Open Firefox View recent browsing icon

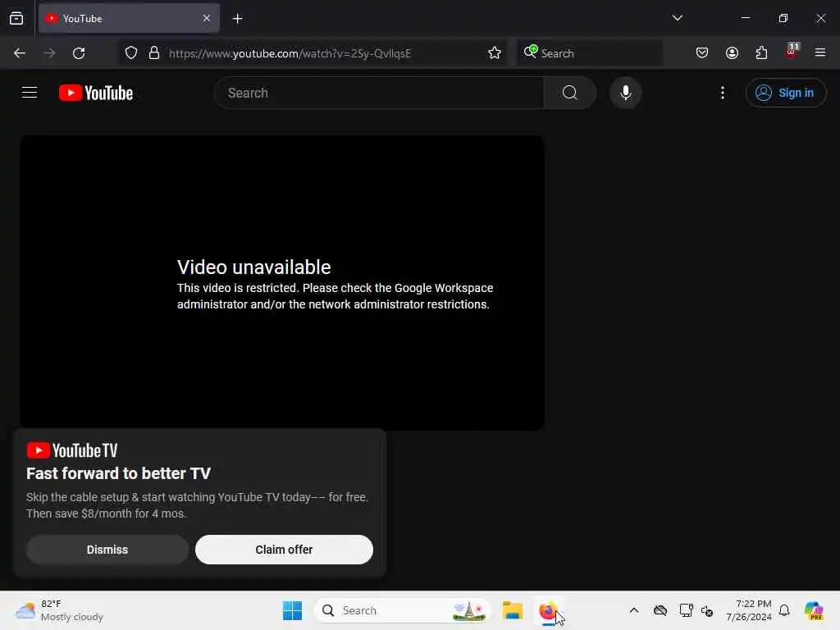pos(16,18)
